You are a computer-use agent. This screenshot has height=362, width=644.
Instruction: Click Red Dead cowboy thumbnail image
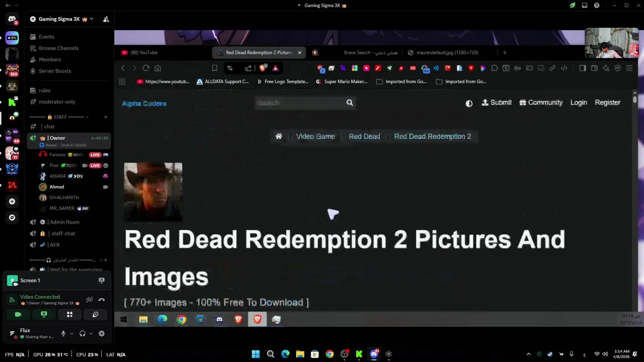(153, 192)
